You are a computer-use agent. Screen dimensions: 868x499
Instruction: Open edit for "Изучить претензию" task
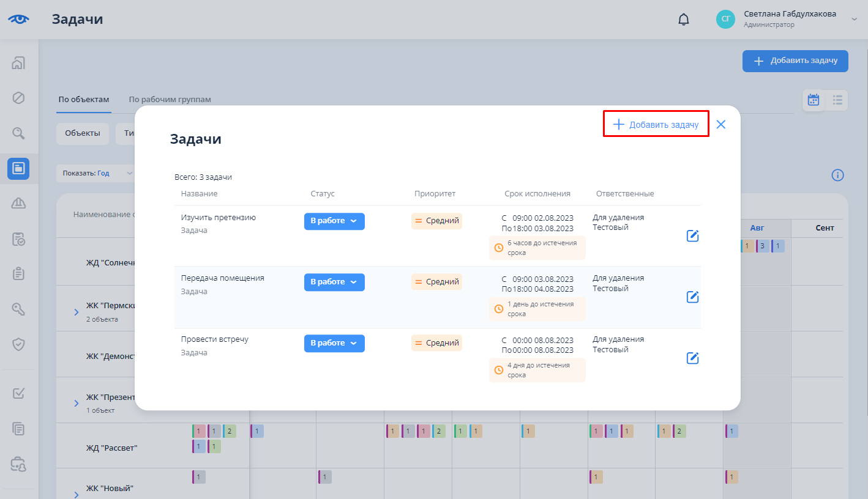pos(692,236)
